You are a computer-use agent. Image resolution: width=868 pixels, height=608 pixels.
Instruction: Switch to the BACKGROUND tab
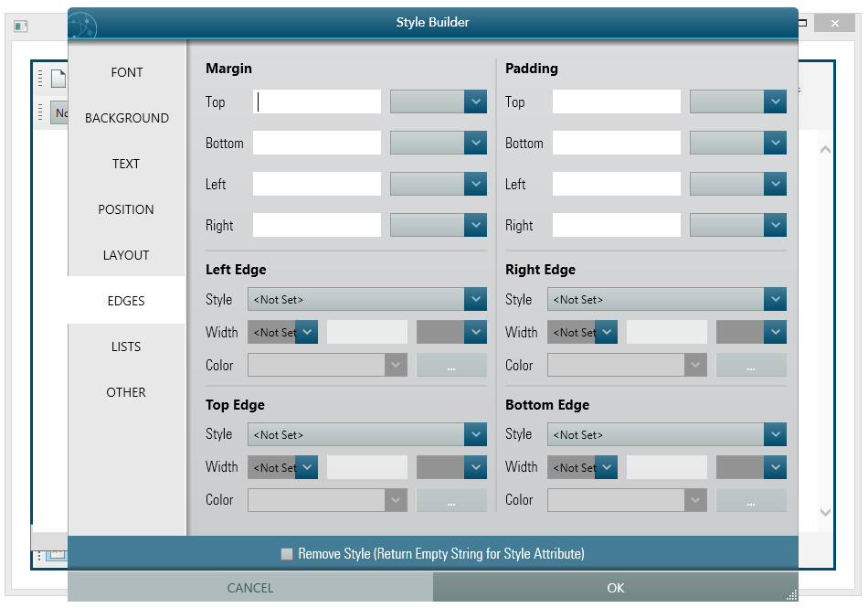click(x=126, y=118)
